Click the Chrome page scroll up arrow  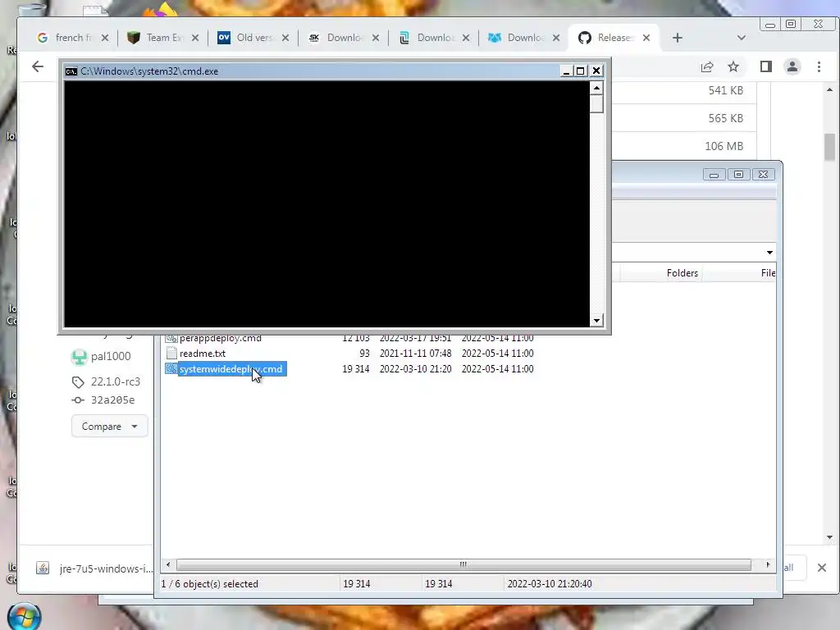coord(830,89)
